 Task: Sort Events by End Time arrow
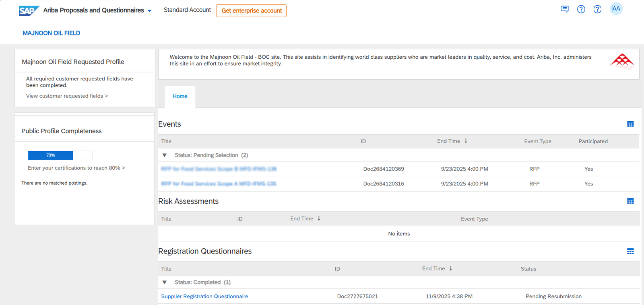pyautogui.click(x=466, y=141)
